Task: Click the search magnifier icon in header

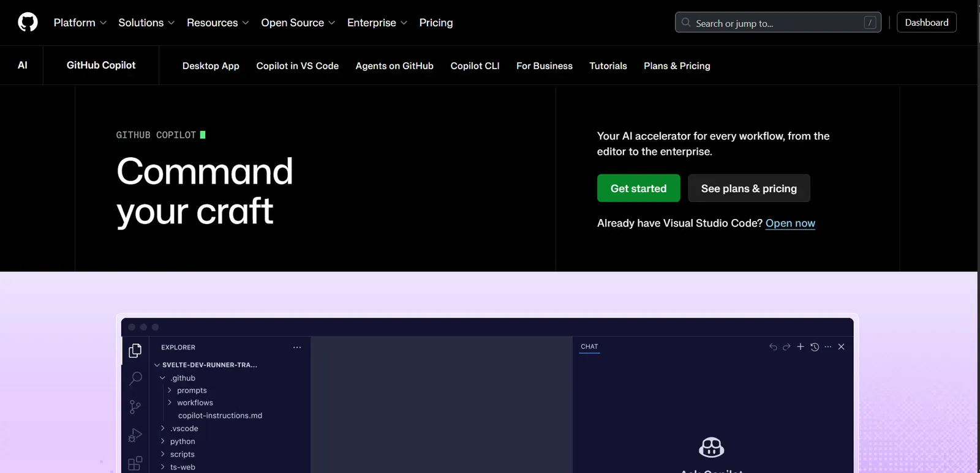Action: point(686,23)
